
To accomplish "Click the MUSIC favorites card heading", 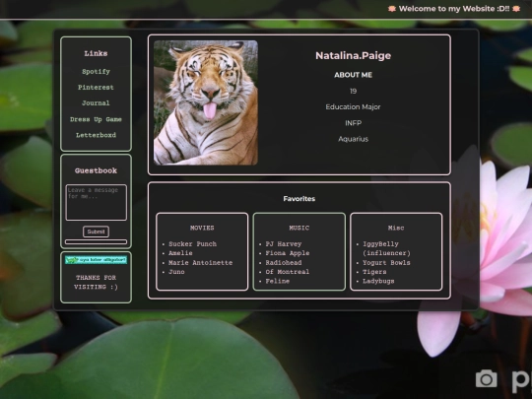I will [x=299, y=228].
